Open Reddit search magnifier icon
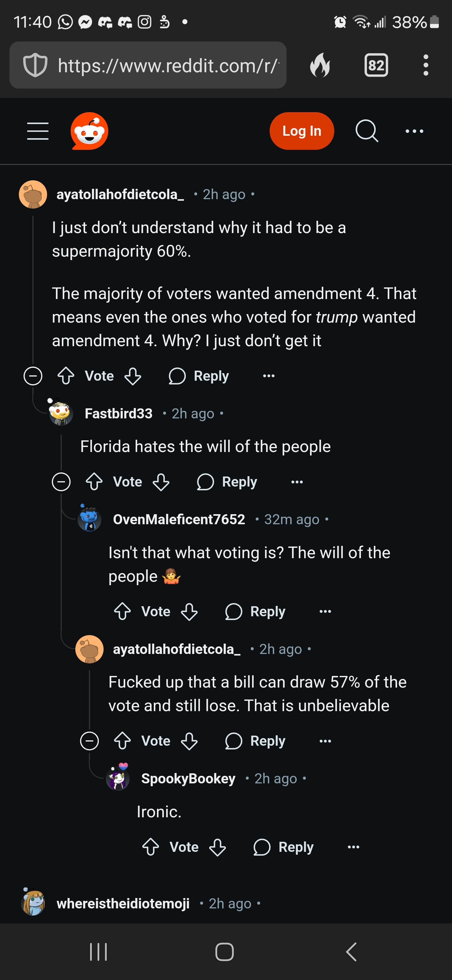452x980 pixels. (367, 131)
